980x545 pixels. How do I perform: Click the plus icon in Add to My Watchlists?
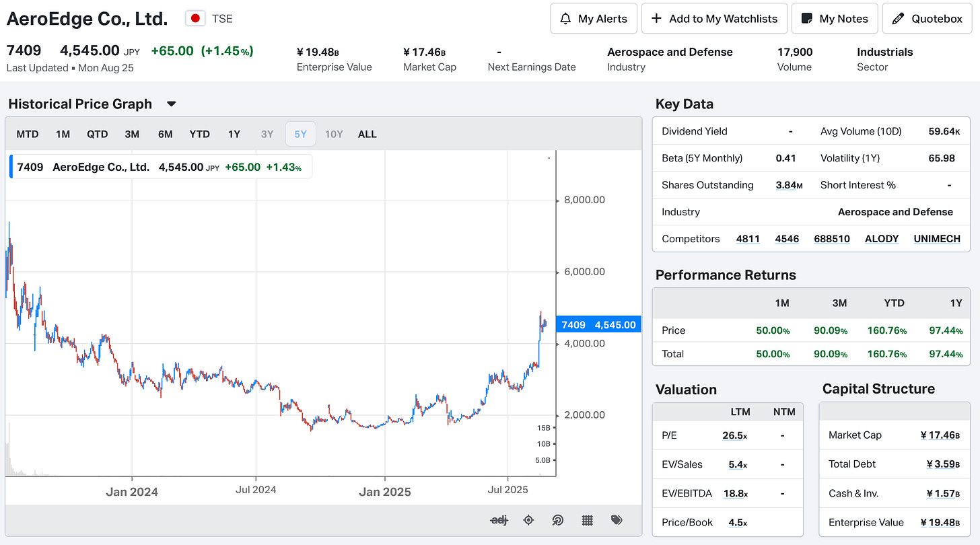[656, 19]
